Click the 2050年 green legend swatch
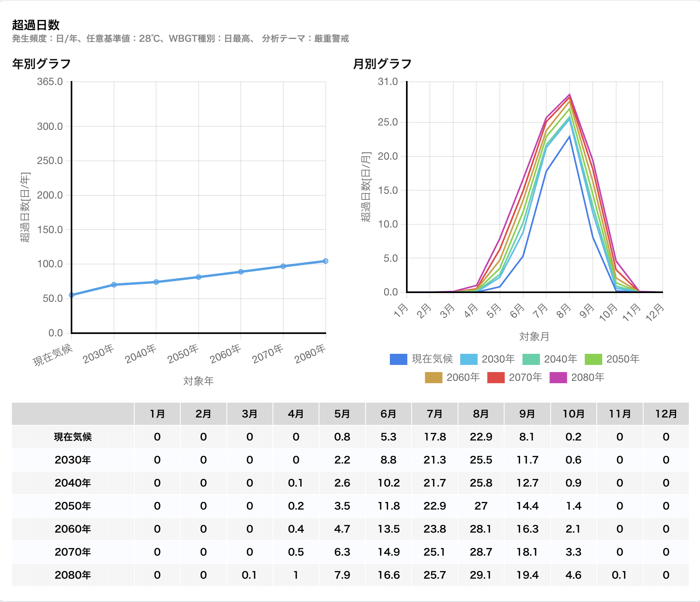Viewport: 700px width, 602px height. click(593, 359)
